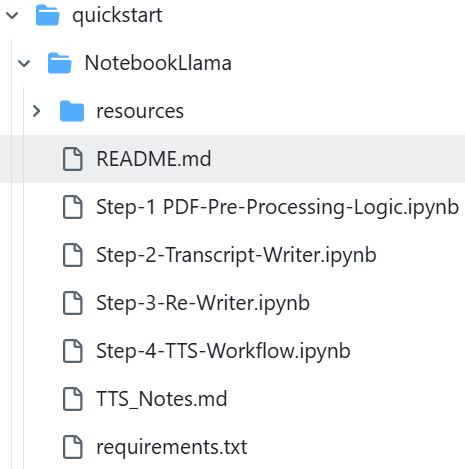Expand the resources folder chevron

[36, 111]
